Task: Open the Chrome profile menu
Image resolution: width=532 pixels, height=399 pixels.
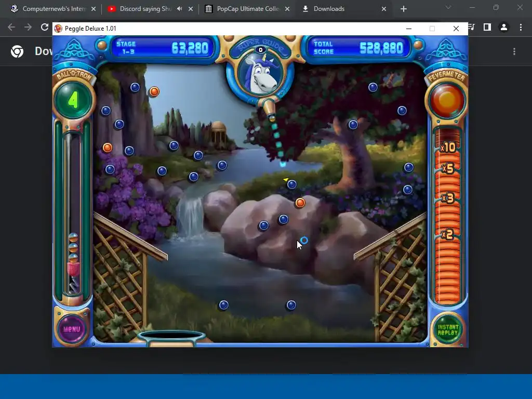Action: click(504, 27)
